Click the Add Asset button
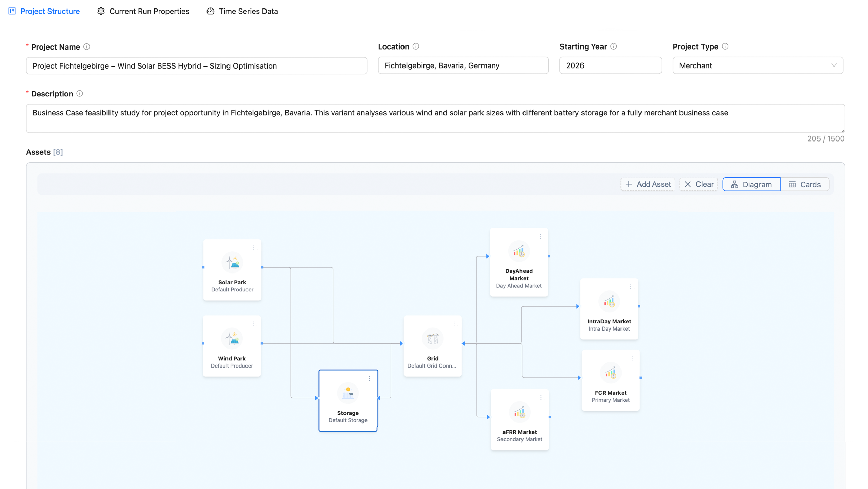The height and width of the screenshot is (489, 868). coord(648,184)
